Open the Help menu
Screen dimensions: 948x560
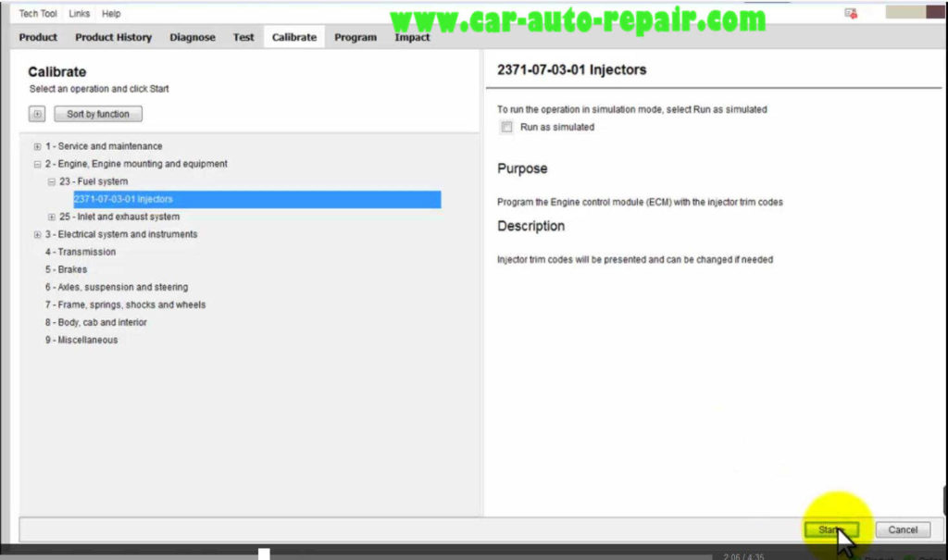pos(111,13)
